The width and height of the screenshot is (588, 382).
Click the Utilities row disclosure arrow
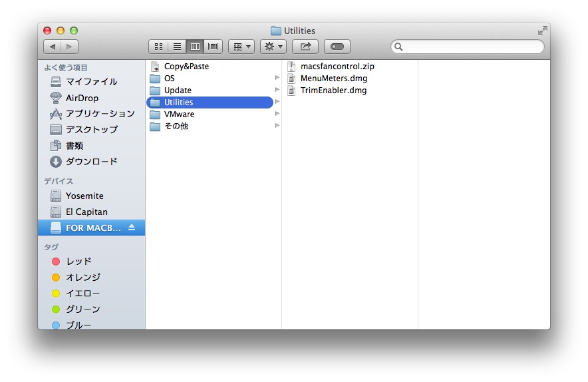coord(277,102)
